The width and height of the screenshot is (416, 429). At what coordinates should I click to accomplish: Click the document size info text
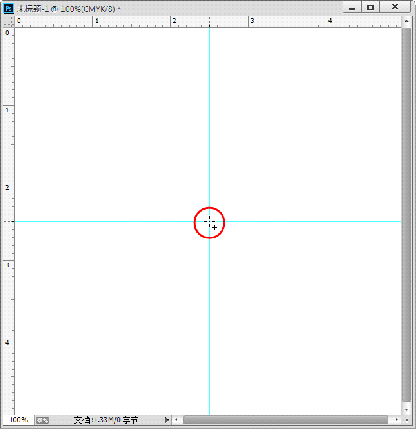pos(106,420)
